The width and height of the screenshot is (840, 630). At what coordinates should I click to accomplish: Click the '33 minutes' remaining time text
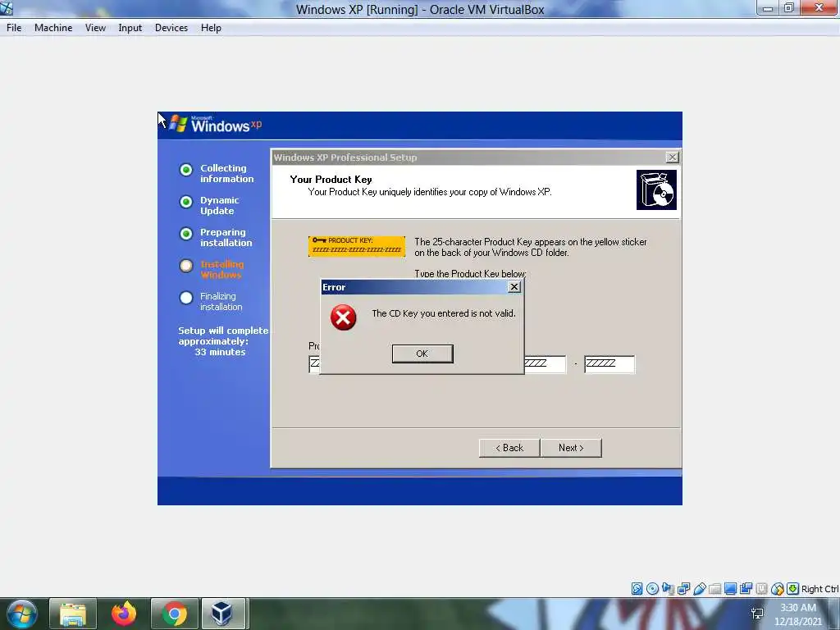[x=220, y=352]
